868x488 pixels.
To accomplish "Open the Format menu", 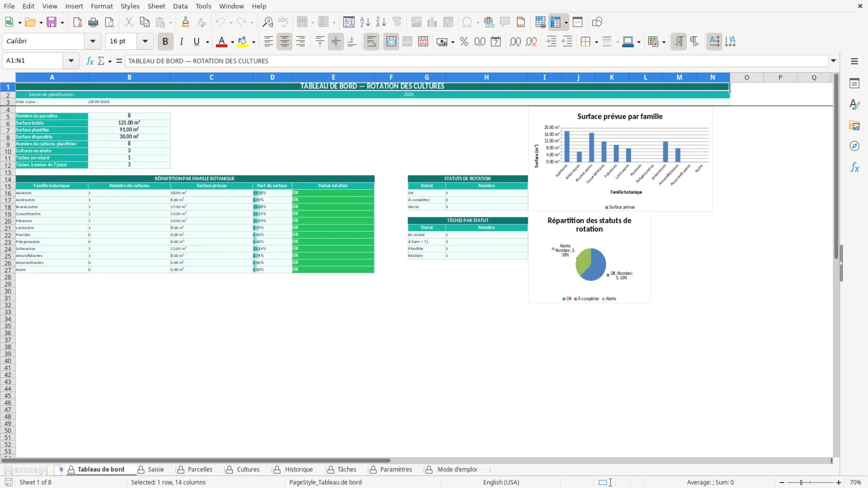I will [101, 6].
